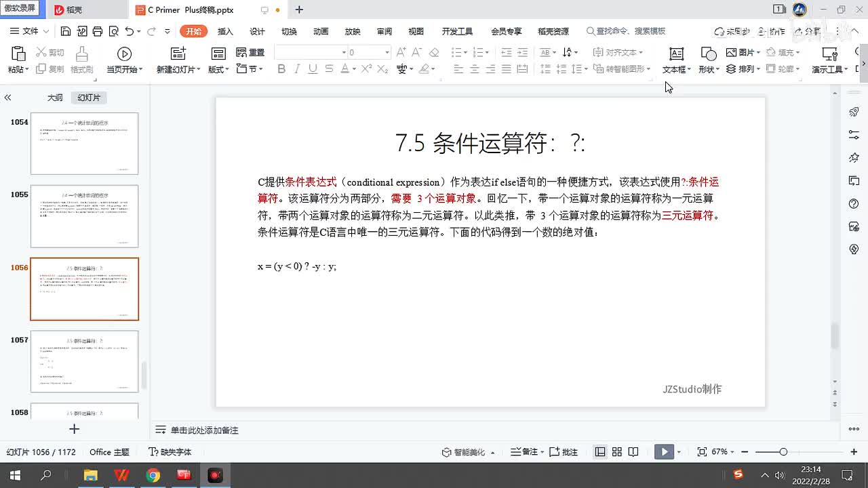Start slideshow from current slide 当页开始
The height and width of the screenshot is (488, 868).
[124, 60]
